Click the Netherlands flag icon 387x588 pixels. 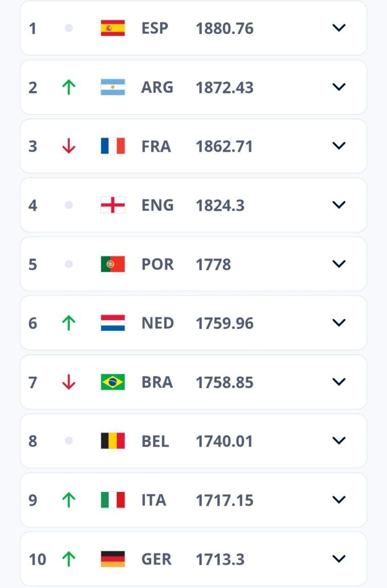tap(113, 323)
